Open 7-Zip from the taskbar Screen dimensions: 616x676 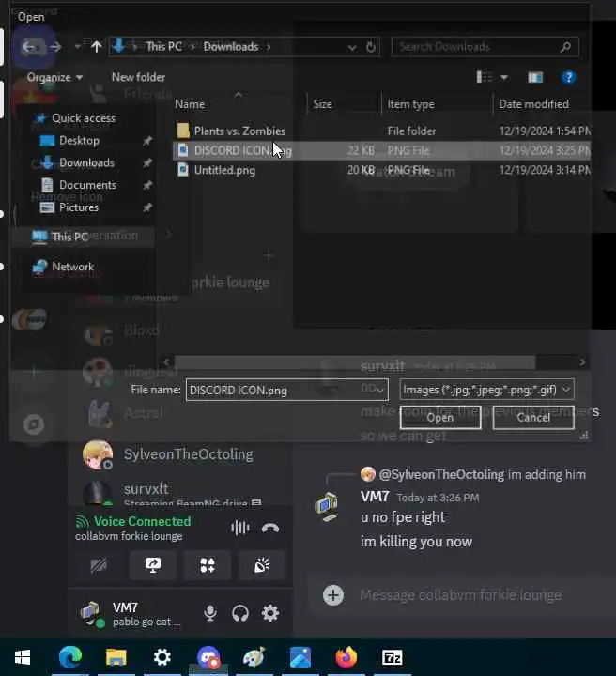(393, 657)
